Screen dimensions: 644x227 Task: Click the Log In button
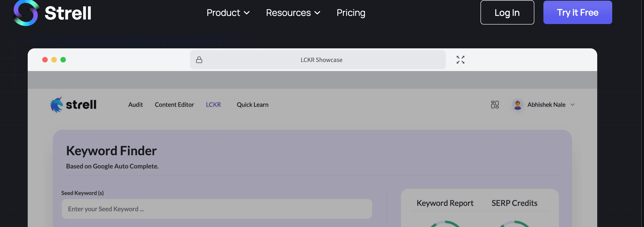(507, 12)
